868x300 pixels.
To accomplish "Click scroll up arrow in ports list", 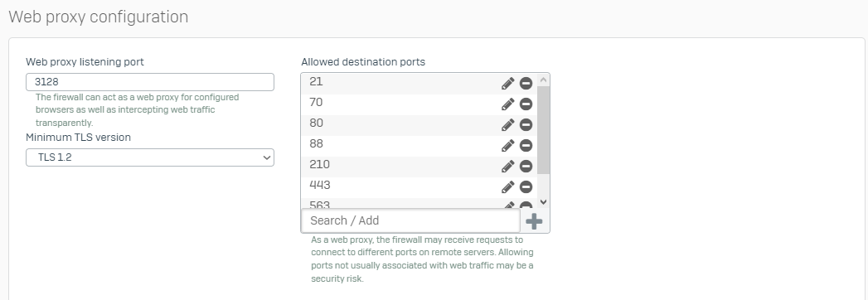I will (543, 80).
